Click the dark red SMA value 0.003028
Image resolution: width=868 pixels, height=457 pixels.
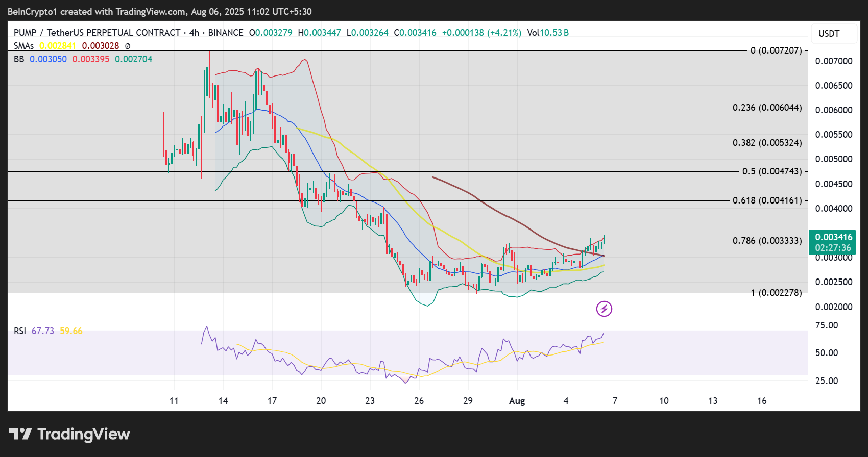pyautogui.click(x=101, y=46)
